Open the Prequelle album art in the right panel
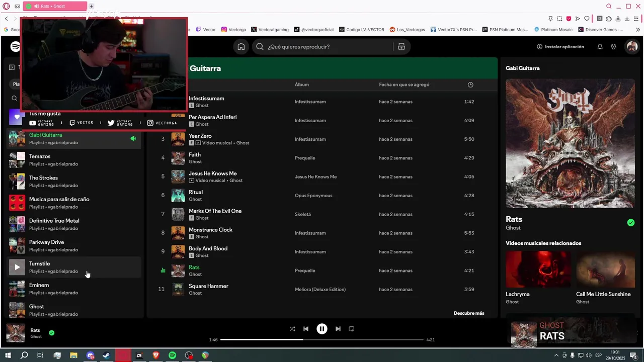The width and height of the screenshot is (644, 362). point(570,143)
